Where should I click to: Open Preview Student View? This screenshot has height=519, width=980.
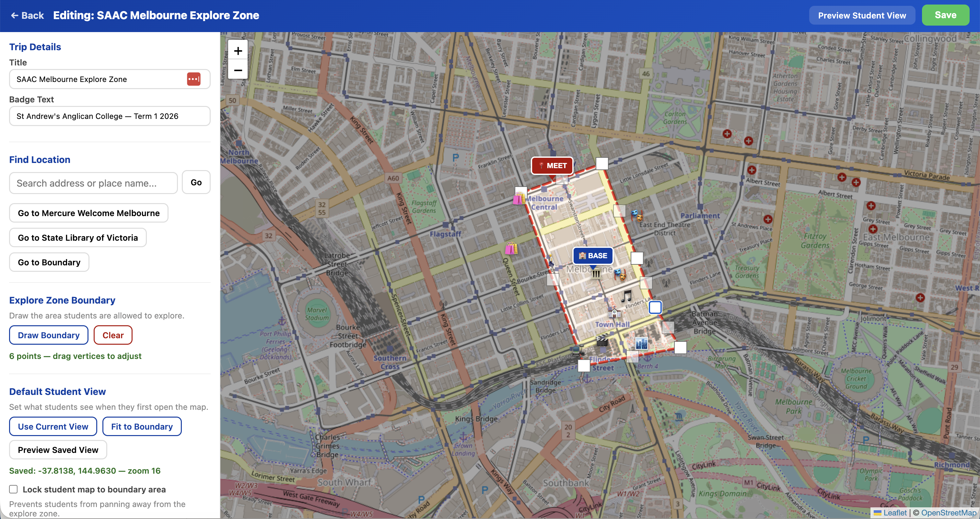pos(862,15)
